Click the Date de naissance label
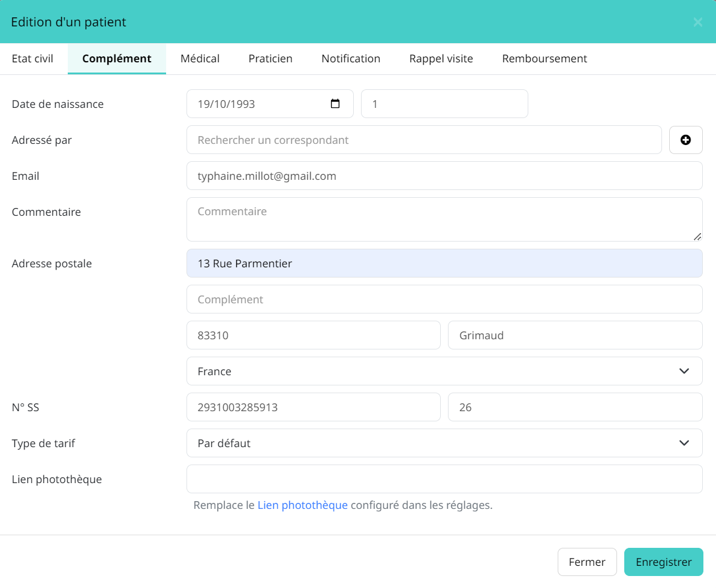This screenshot has width=716, height=588. 58,104
